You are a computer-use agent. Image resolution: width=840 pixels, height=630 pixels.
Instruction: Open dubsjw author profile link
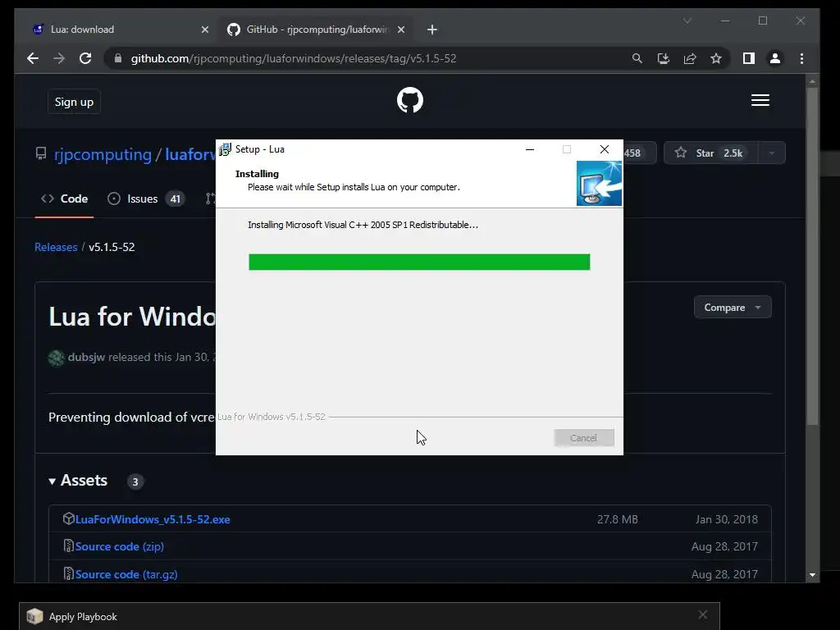coord(86,357)
